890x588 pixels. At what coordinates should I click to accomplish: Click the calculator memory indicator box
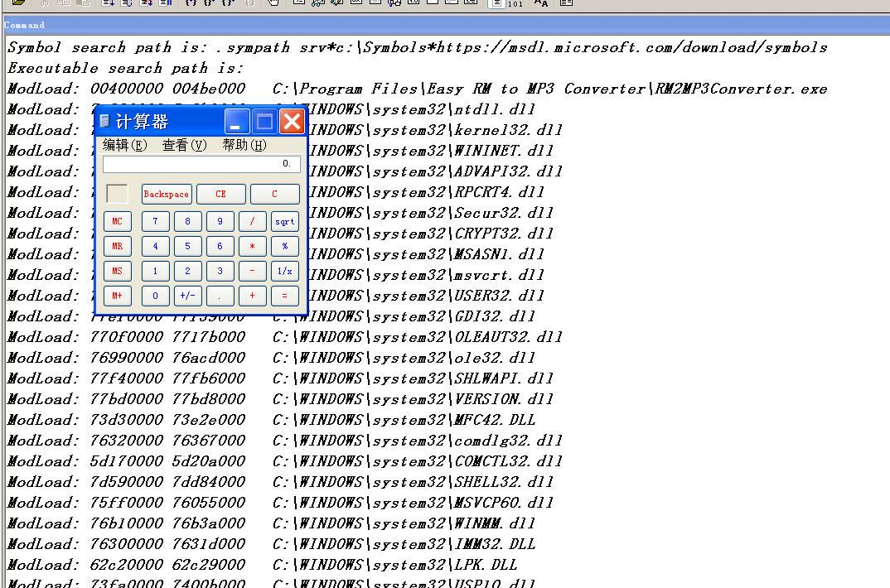118,194
